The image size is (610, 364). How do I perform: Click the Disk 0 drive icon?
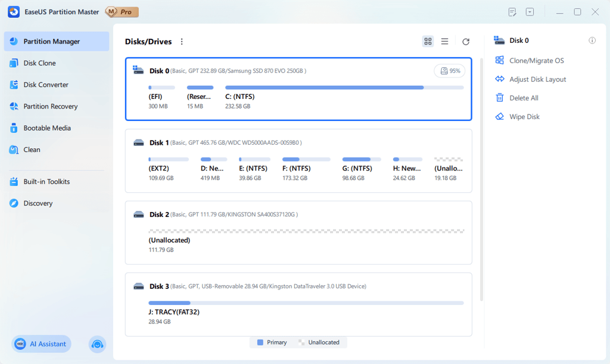[x=138, y=70]
